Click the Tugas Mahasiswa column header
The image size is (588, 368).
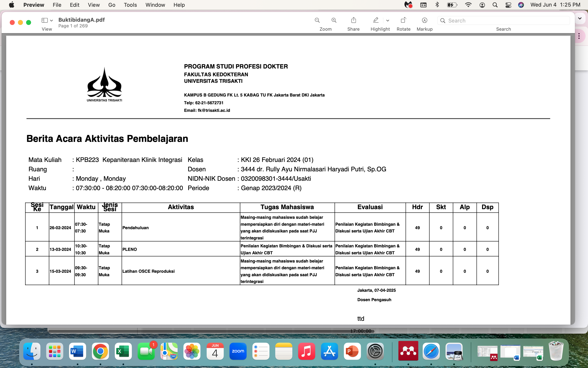point(287,207)
